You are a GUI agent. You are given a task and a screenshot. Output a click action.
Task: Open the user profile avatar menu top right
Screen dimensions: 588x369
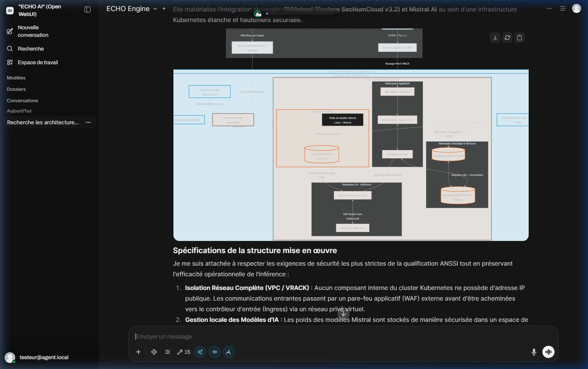tap(577, 8)
